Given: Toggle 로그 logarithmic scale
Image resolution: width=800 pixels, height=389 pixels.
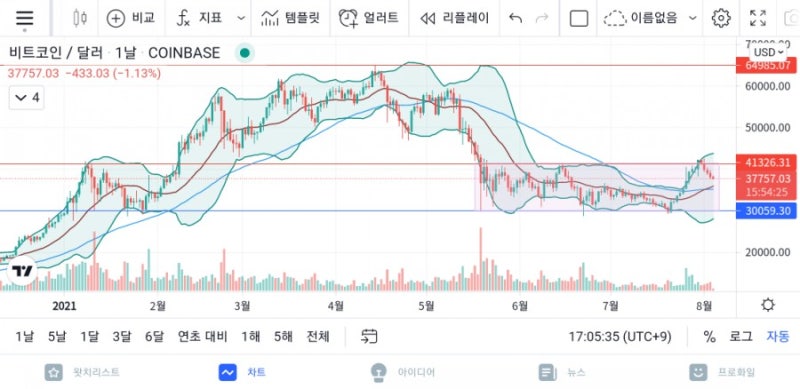Looking at the screenshot, I should pyautogui.click(x=740, y=336).
